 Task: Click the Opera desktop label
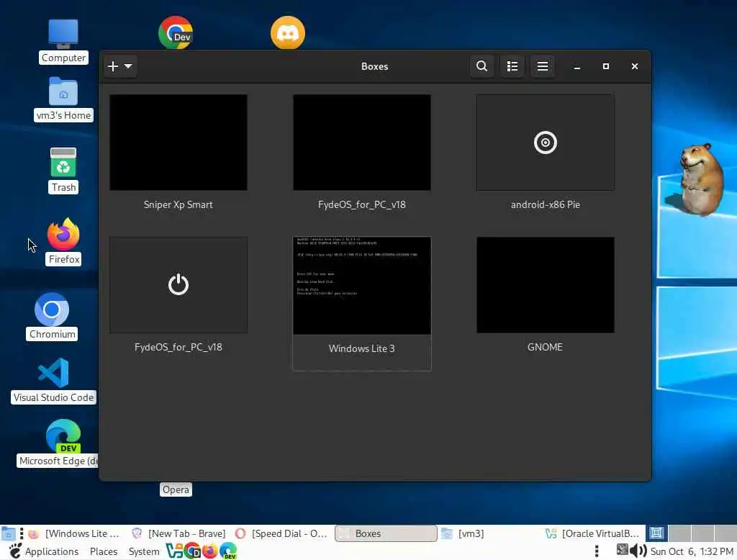click(x=176, y=489)
